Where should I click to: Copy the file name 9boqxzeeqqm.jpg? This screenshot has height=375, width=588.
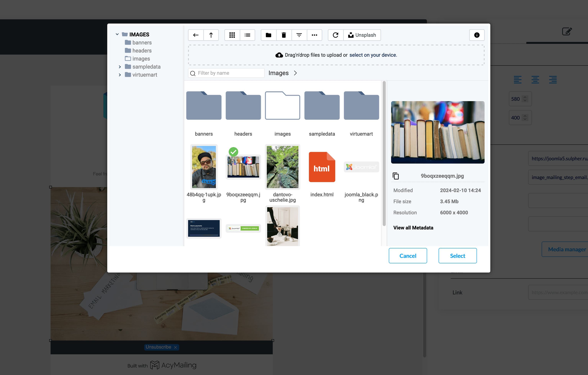pyautogui.click(x=396, y=176)
